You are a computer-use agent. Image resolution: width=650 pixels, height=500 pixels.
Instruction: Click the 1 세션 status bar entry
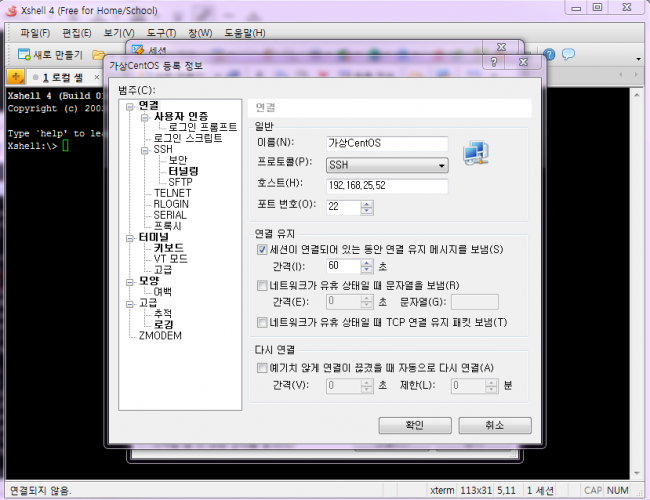click(540, 490)
